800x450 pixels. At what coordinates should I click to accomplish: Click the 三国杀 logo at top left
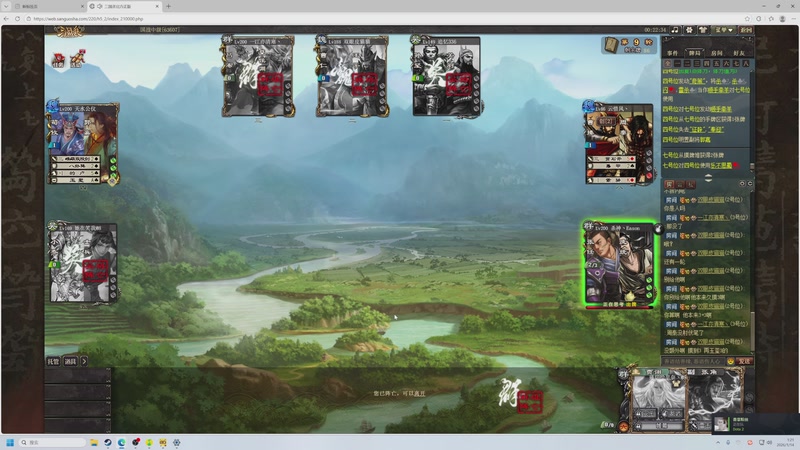pyautogui.click(x=70, y=32)
